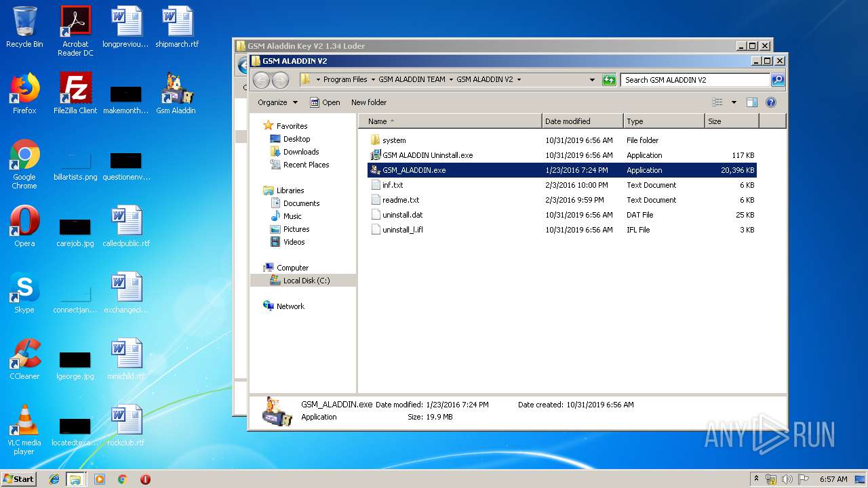
Task: Select Desktop under Favorites
Action: click(x=290, y=138)
